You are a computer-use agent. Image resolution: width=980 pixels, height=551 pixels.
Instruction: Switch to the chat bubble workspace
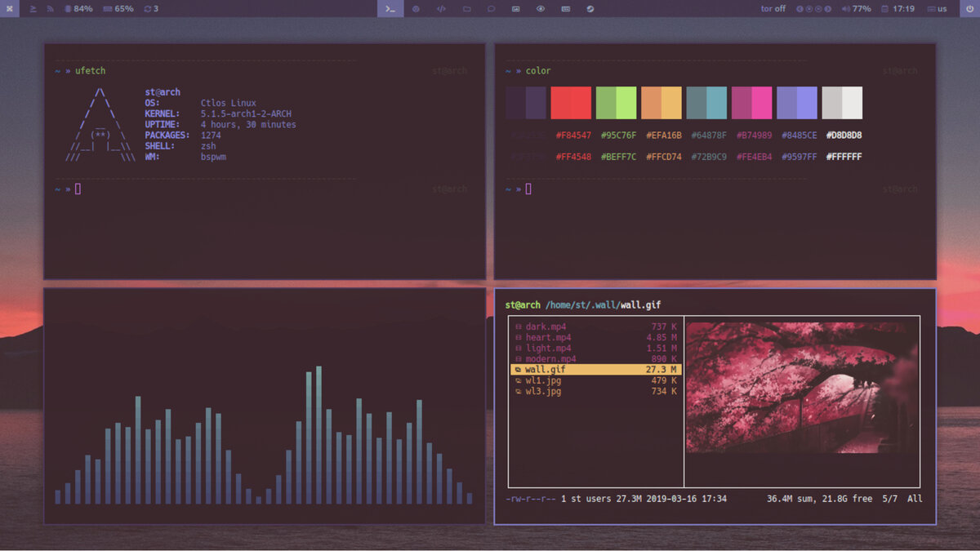tap(491, 8)
